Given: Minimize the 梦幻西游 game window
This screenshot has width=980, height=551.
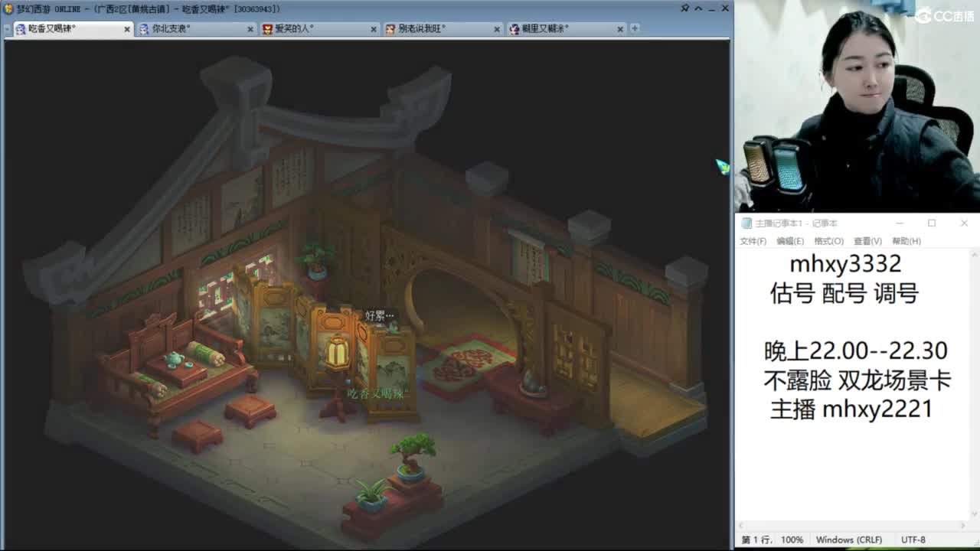Looking at the screenshot, I should [711, 8].
